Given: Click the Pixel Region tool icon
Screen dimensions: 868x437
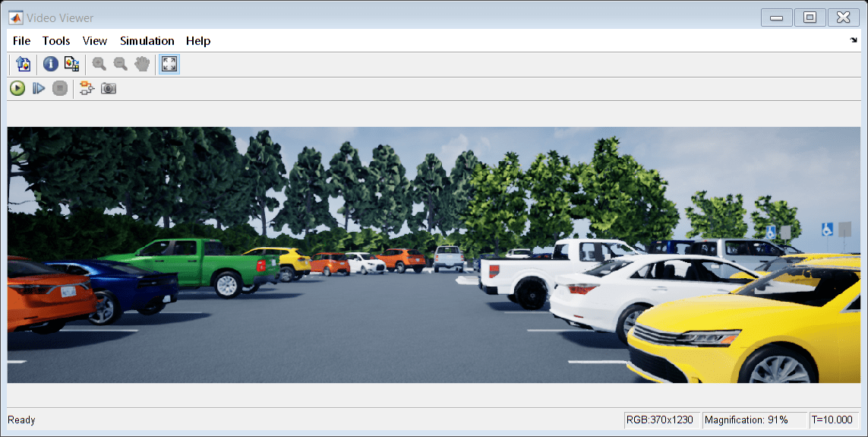Looking at the screenshot, I should 71,65.
